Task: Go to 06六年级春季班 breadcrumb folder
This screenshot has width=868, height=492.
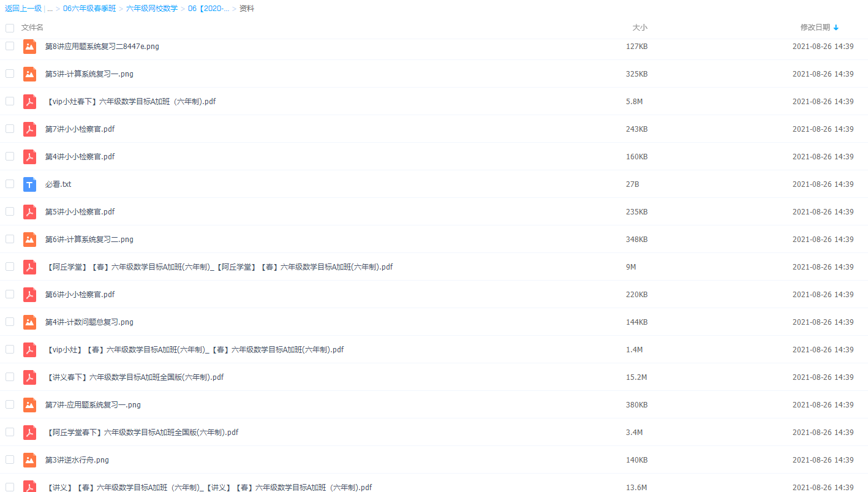Action: point(89,9)
